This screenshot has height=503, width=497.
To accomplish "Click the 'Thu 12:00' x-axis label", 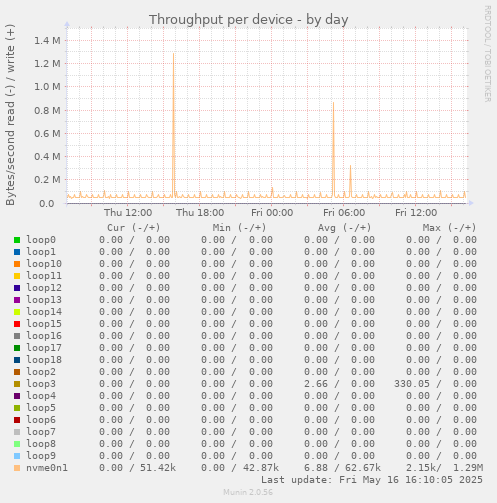I will [128, 213].
